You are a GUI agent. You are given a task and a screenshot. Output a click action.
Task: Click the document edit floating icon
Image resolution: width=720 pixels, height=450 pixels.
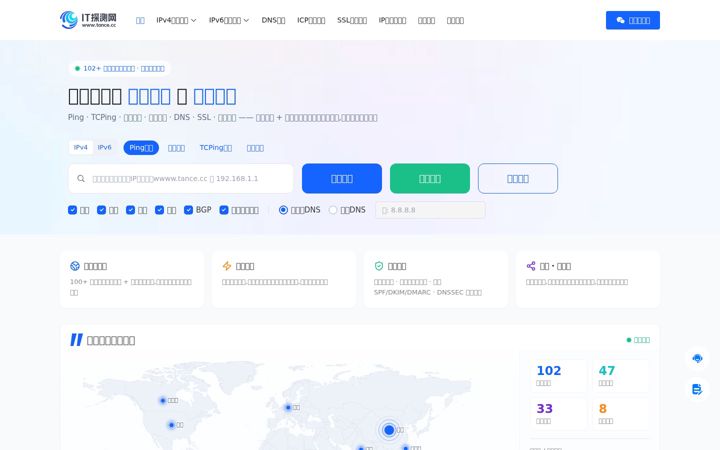pos(697,389)
